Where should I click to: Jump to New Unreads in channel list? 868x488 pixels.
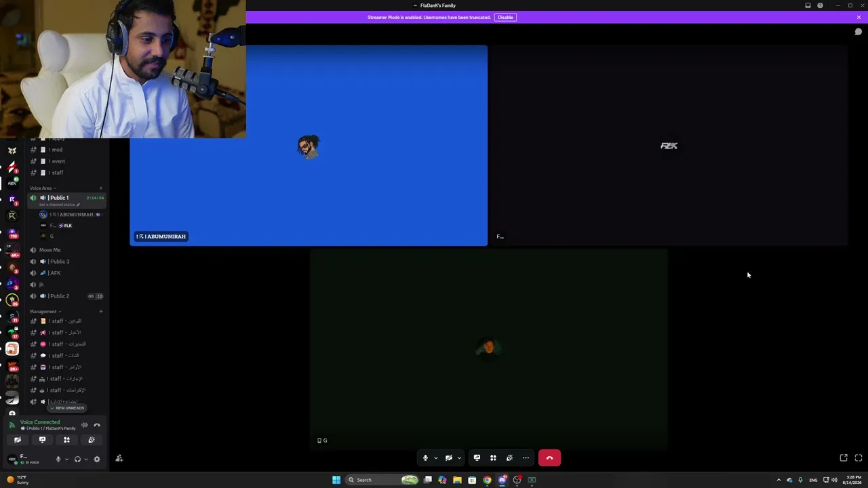pos(68,408)
